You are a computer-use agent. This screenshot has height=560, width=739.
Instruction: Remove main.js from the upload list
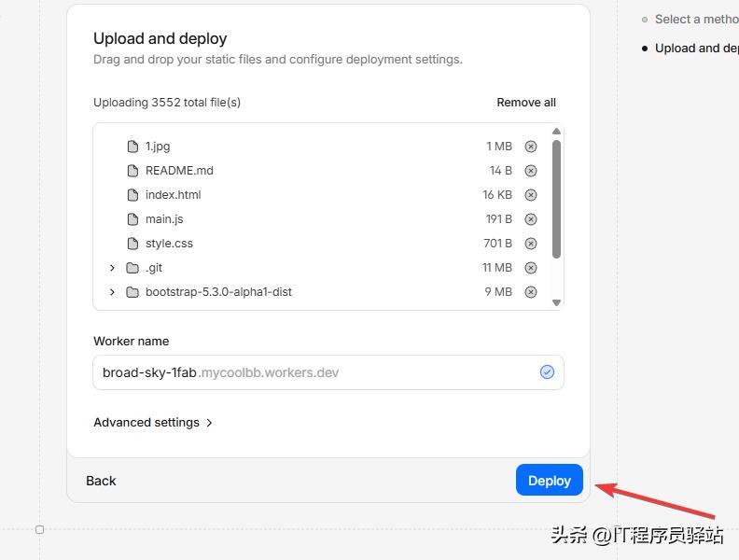point(531,219)
